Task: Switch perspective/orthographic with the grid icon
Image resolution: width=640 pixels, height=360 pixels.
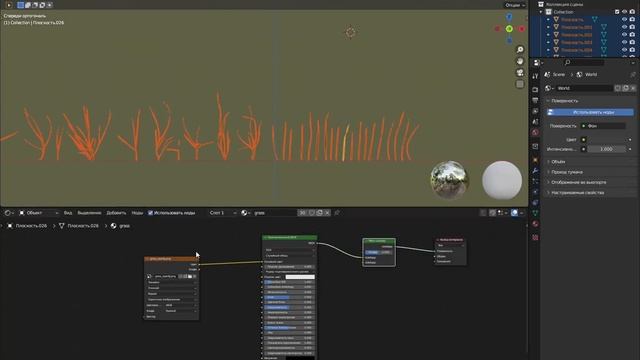Action: (x=520, y=84)
